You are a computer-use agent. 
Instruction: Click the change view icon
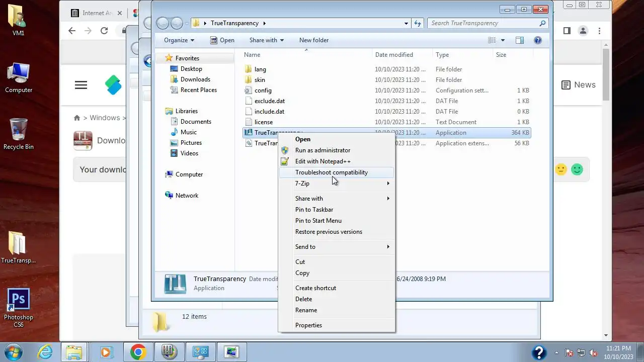click(x=492, y=40)
